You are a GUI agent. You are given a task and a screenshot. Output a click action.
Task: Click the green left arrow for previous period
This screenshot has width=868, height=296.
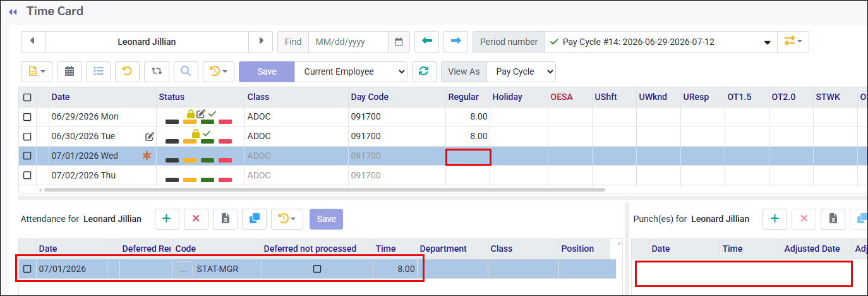[x=426, y=42]
